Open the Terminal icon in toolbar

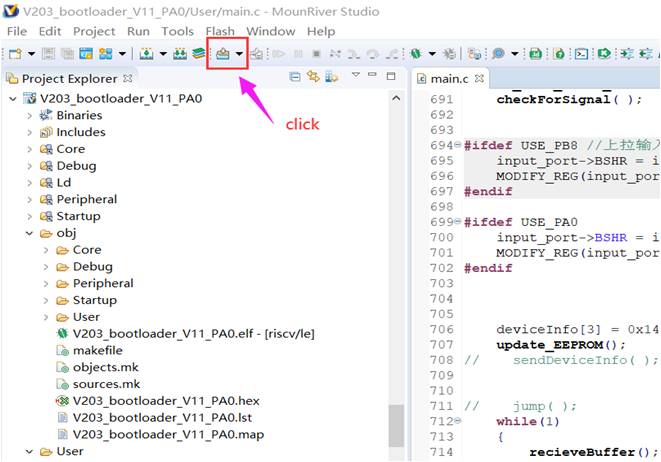(x=581, y=54)
